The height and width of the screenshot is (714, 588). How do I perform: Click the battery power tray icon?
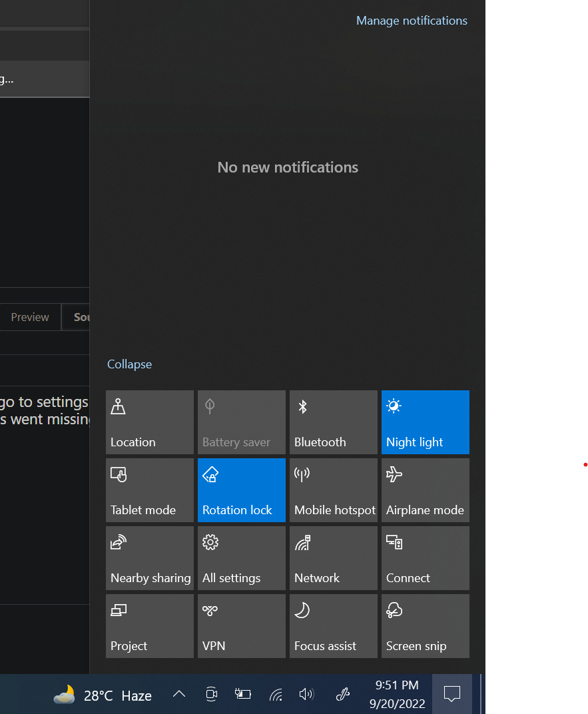tap(242, 694)
